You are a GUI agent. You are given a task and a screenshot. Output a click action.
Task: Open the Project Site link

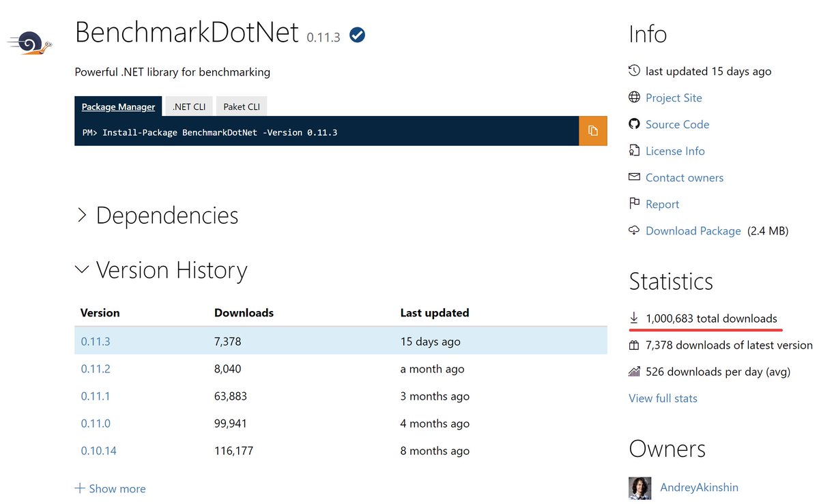(x=674, y=98)
